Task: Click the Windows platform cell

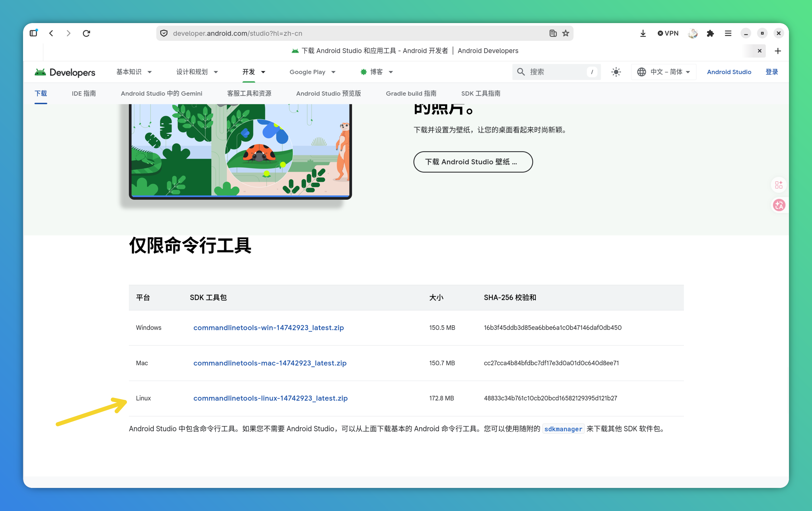Action: pos(148,328)
